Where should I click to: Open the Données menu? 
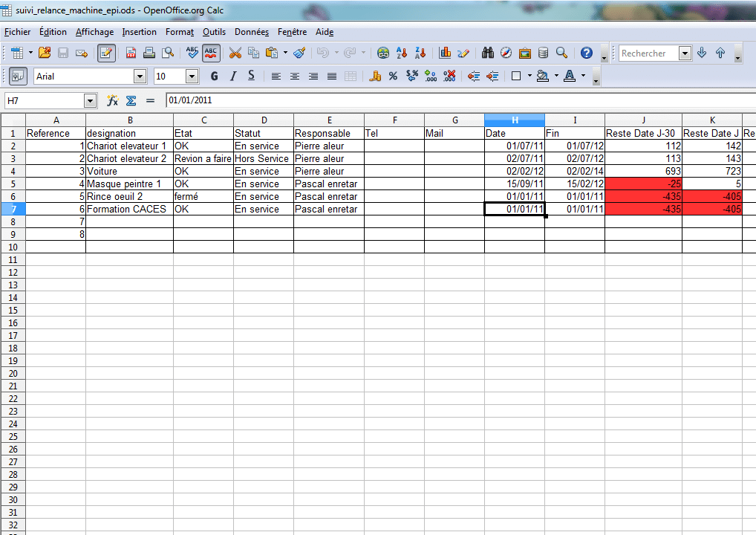(x=252, y=32)
